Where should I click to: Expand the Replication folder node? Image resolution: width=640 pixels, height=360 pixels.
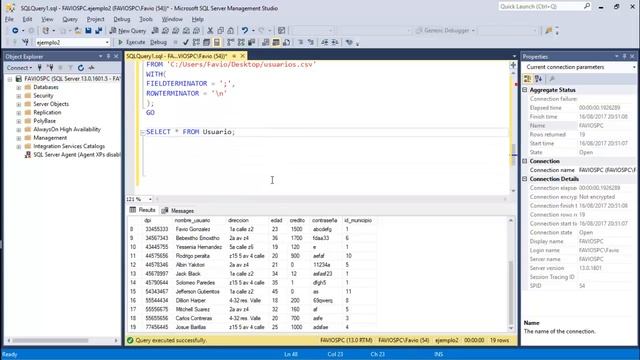(19, 113)
